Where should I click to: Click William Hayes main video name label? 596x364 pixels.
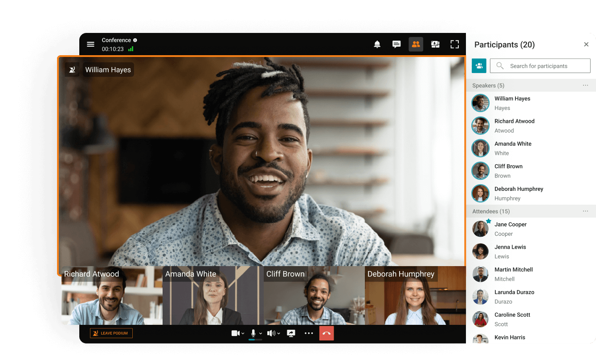point(108,70)
